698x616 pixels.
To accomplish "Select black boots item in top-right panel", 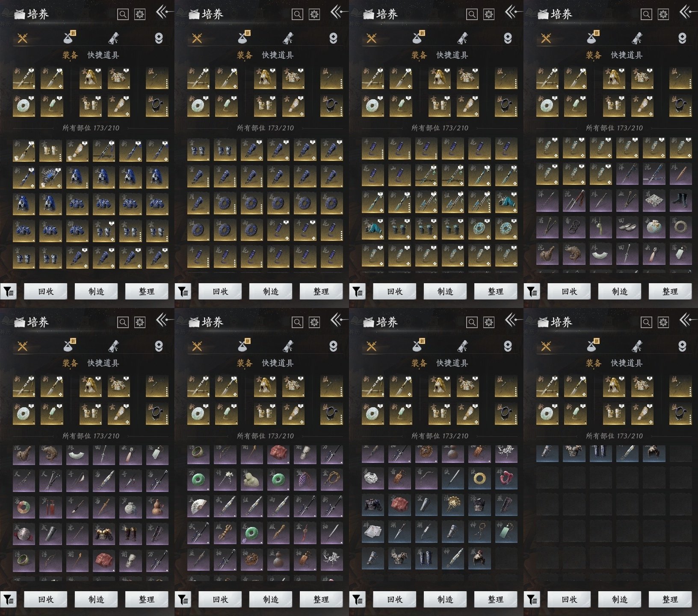I will click(x=680, y=200).
